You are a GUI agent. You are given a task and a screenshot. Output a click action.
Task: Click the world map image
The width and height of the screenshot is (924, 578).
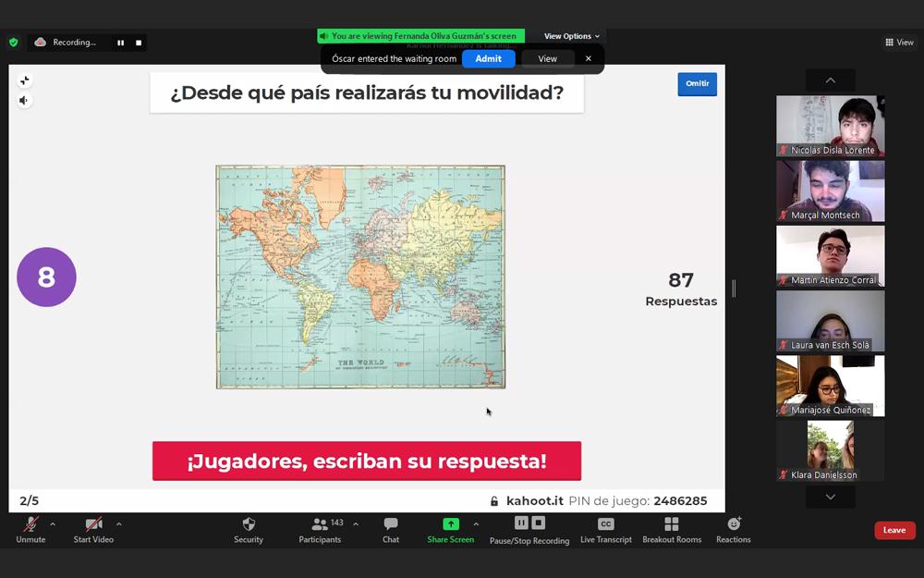pyautogui.click(x=360, y=277)
